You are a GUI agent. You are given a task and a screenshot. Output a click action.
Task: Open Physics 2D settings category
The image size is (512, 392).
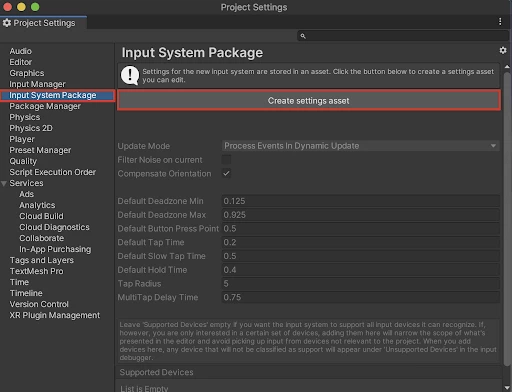click(x=31, y=128)
